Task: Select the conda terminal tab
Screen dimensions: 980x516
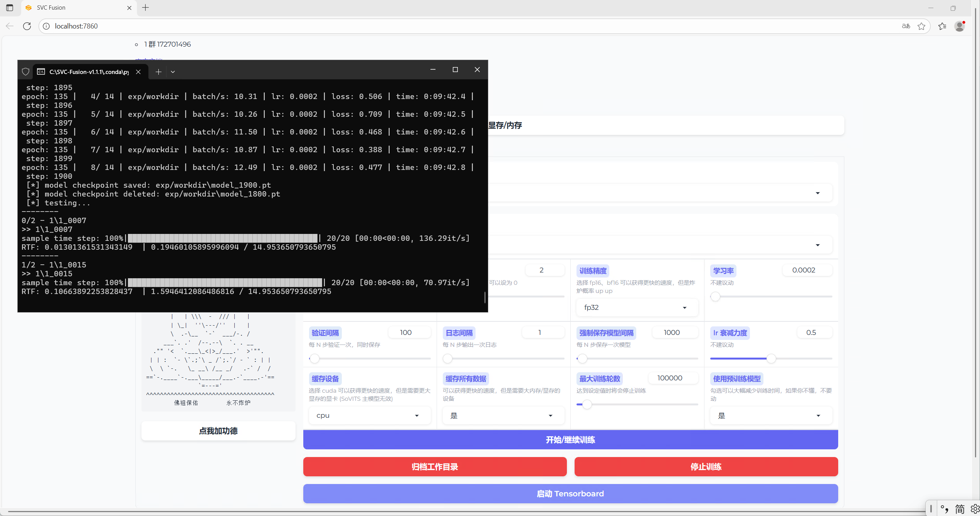Action: [89, 72]
